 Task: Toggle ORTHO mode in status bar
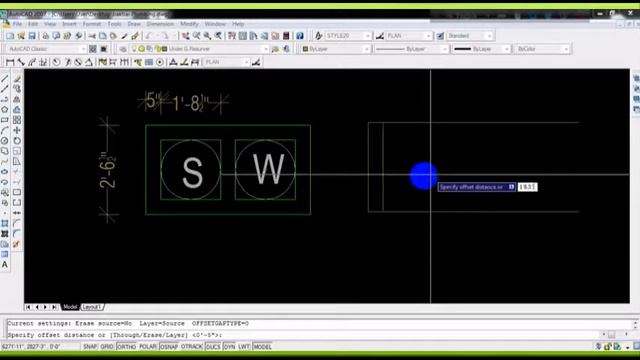[126, 347]
